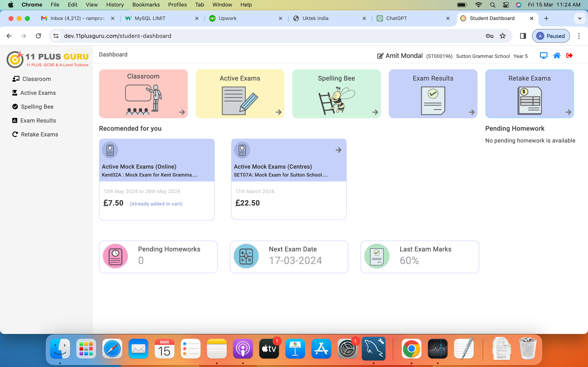The image size is (588, 367).
Task: Click the blue monitor icon in header
Action: point(543,56)
